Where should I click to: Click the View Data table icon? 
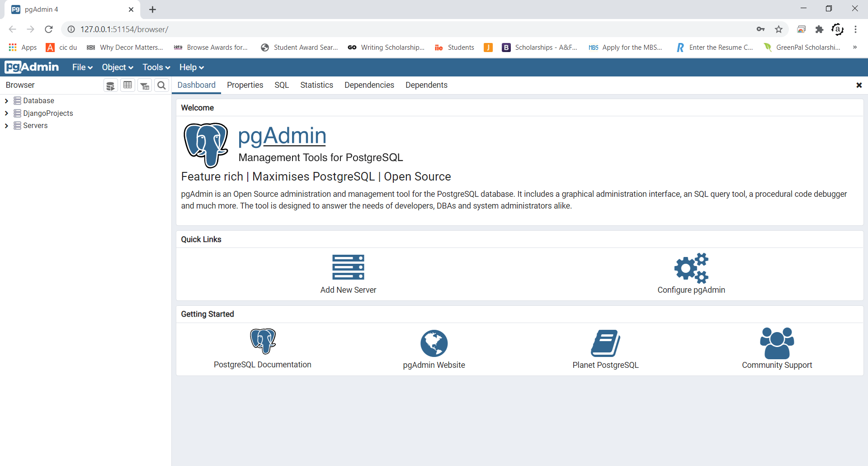click(x=128, y=85)
